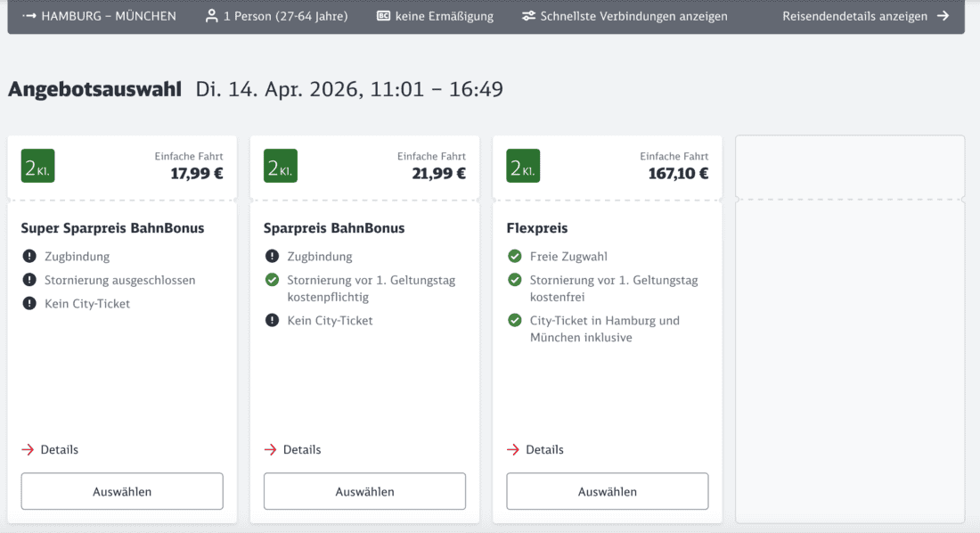Click the 17,99 € price

[x=197, y=173]
